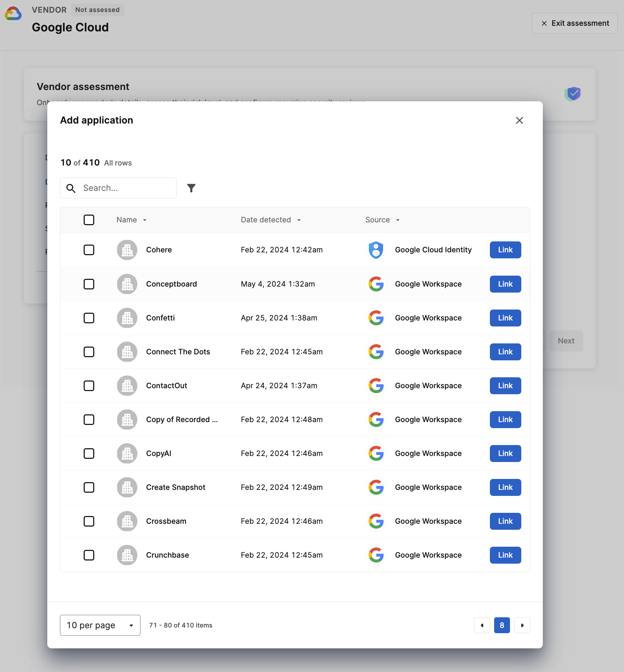This screenshot has height=672, width=624.
Task: Click the May 4, 2024 1:32am date
Action: click(x=278, y=284)
